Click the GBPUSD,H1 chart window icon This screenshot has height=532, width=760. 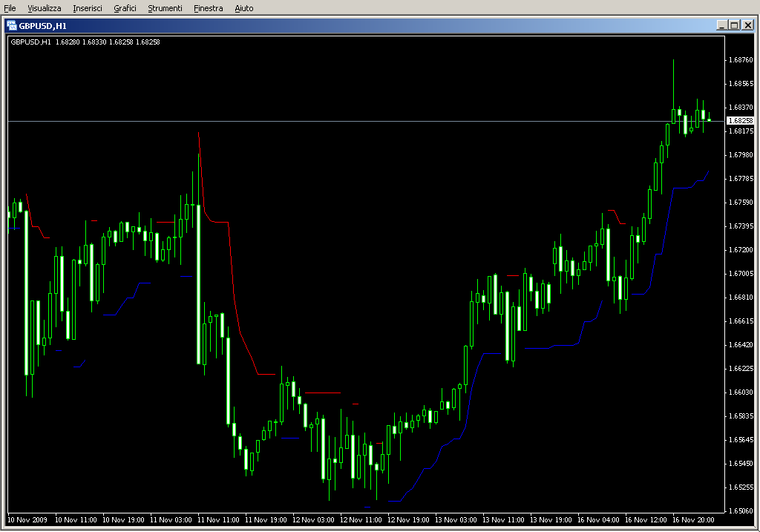[12, 26]
